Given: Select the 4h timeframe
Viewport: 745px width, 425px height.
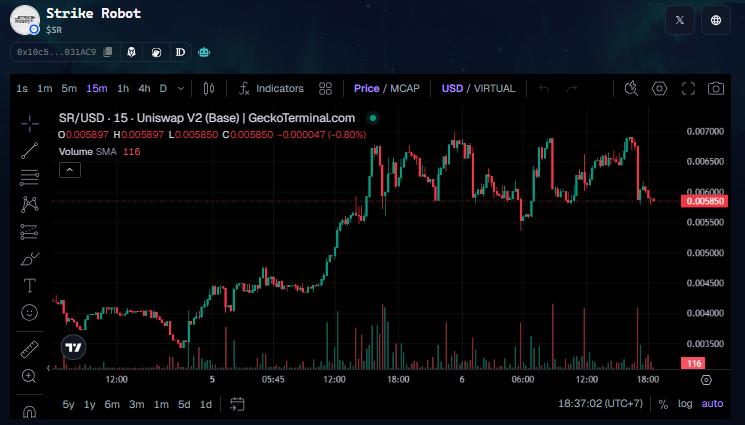Looking at the screenshot, I should tap(144, 88).
